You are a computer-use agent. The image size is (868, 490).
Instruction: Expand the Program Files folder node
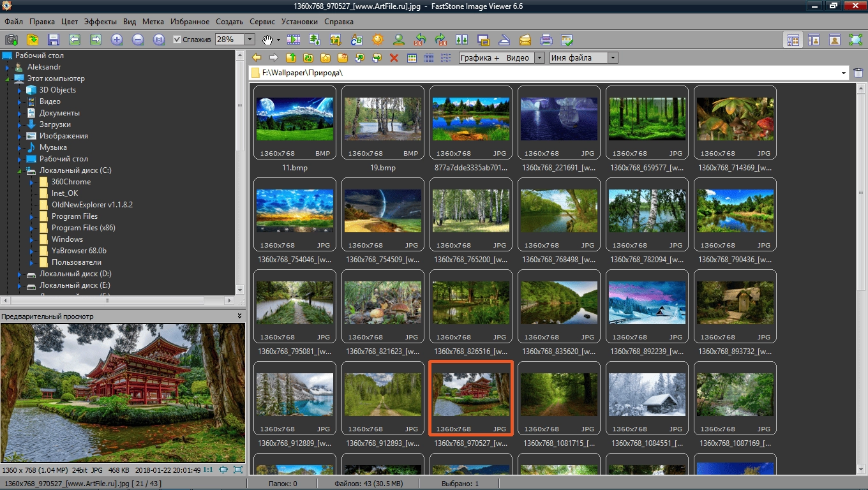click(32, 216)
